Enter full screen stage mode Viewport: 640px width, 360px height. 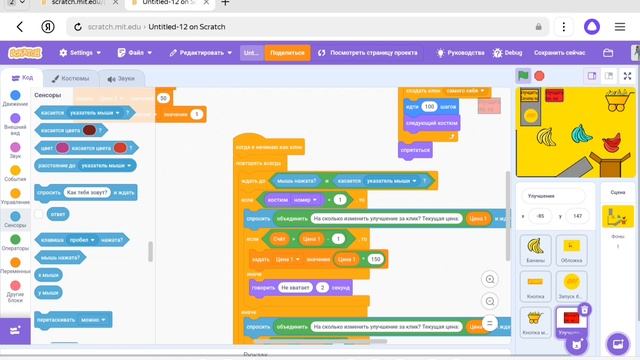(x=627, y=76)
